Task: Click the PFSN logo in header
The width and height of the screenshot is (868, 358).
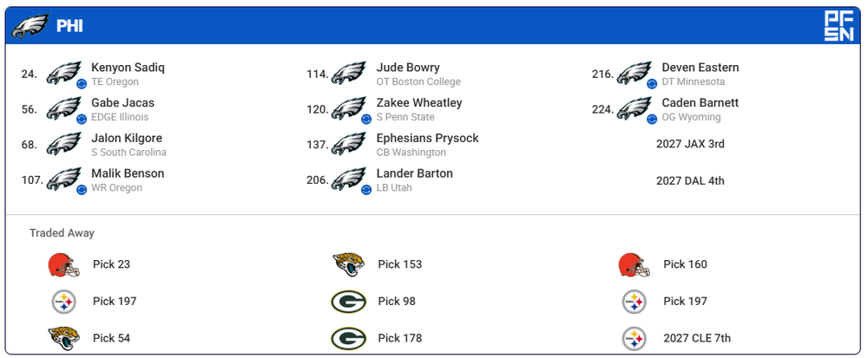Action: click(x=838, y=26)
